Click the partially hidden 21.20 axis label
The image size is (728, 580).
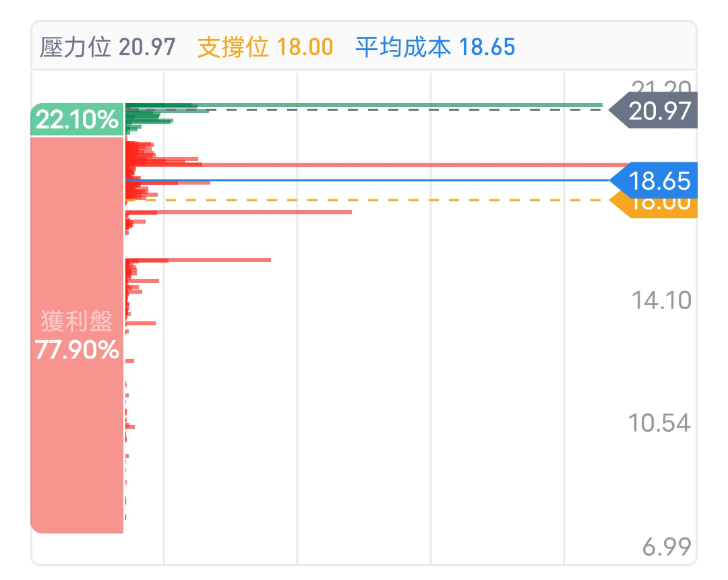coord(661,86)
